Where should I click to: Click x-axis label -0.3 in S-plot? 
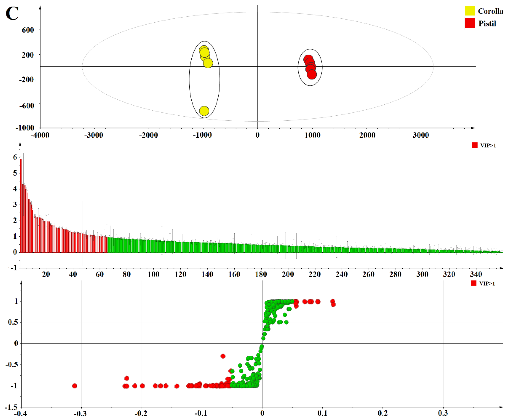coord(80,413)
